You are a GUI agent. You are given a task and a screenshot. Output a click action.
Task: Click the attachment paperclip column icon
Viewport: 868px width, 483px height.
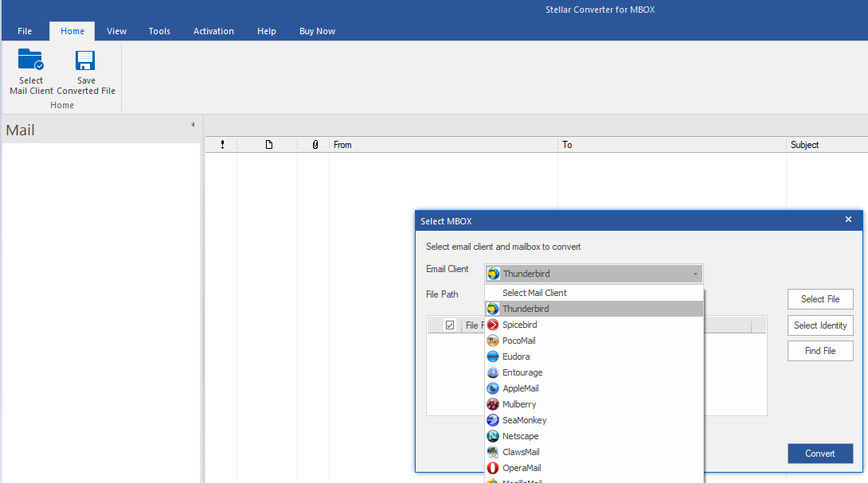click(315, 144)
